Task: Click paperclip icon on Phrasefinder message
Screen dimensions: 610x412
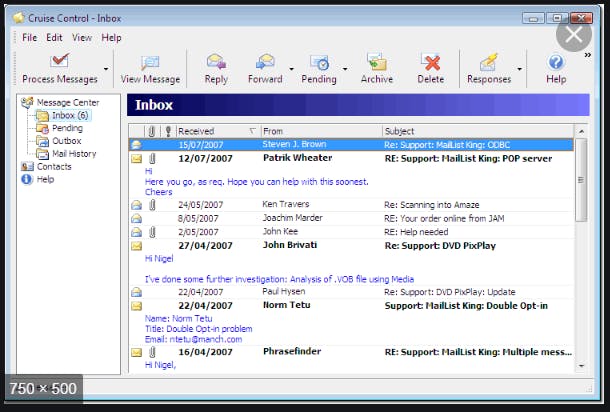Action: point(152,352)
